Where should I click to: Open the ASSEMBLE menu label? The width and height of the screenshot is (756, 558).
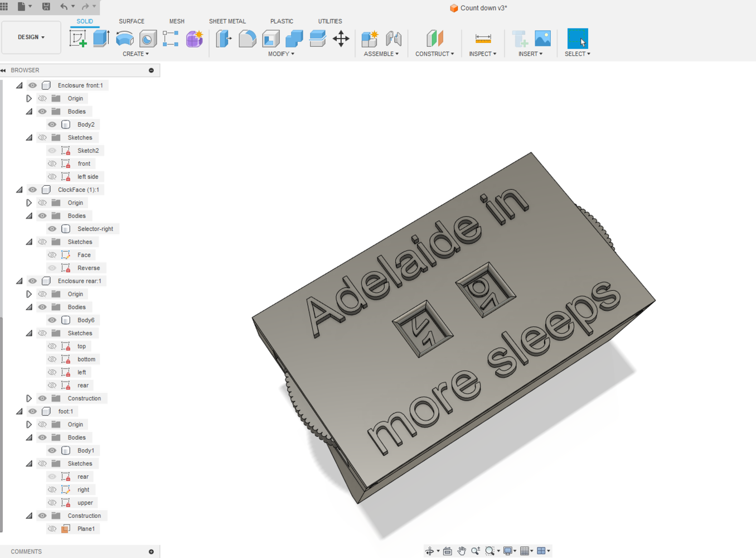coord(381,54)
